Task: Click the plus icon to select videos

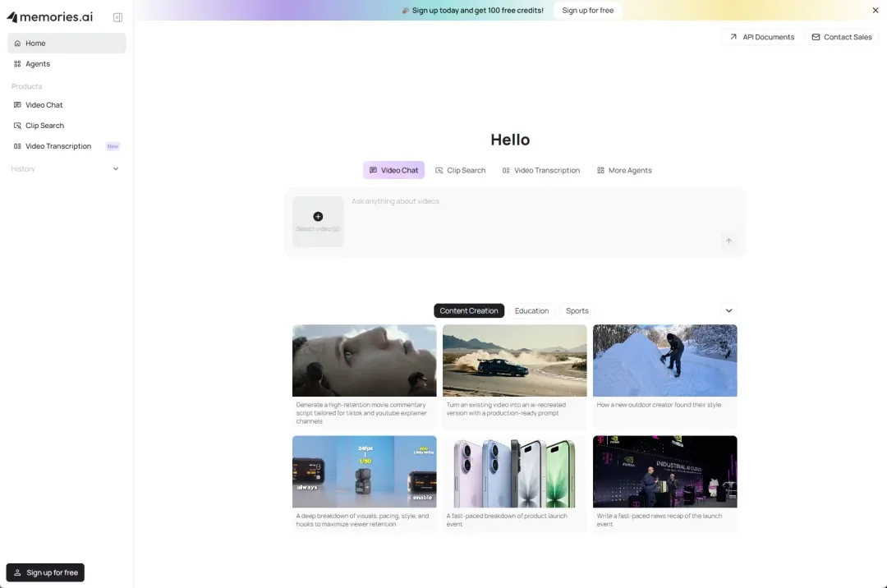Action: click(318, 216)
